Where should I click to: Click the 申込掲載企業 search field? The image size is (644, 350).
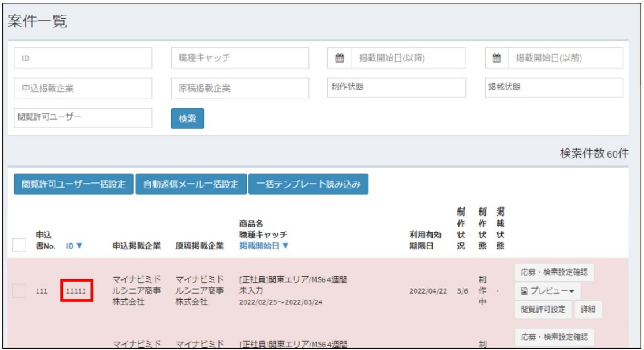[x=83, y=88]
